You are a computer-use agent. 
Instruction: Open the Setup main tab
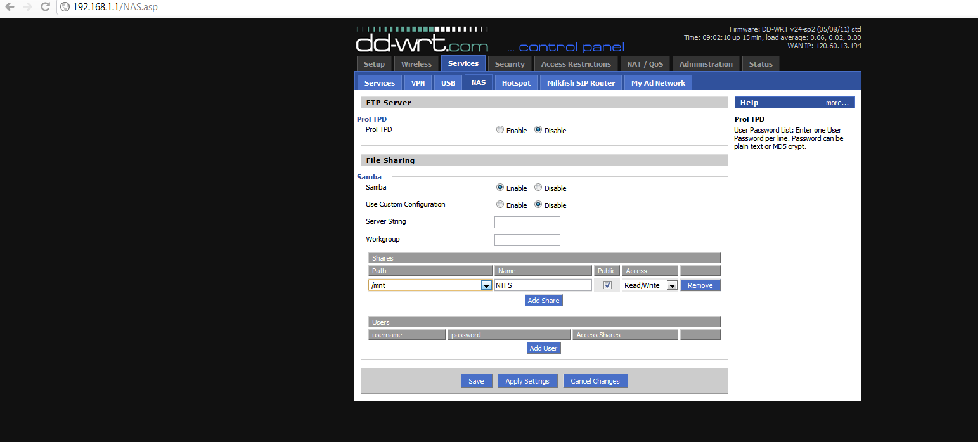coord(374,64)
